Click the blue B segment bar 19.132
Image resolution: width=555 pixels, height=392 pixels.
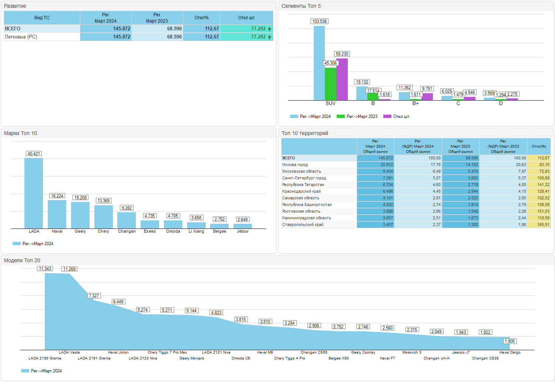pyautogui.click(x=362, y=93)
